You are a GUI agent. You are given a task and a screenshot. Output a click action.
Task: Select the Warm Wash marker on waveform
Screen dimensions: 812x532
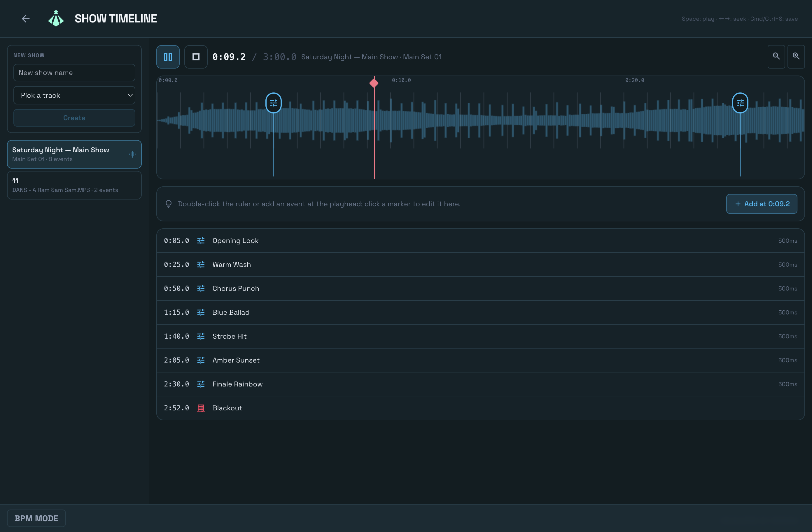point(740,103)
